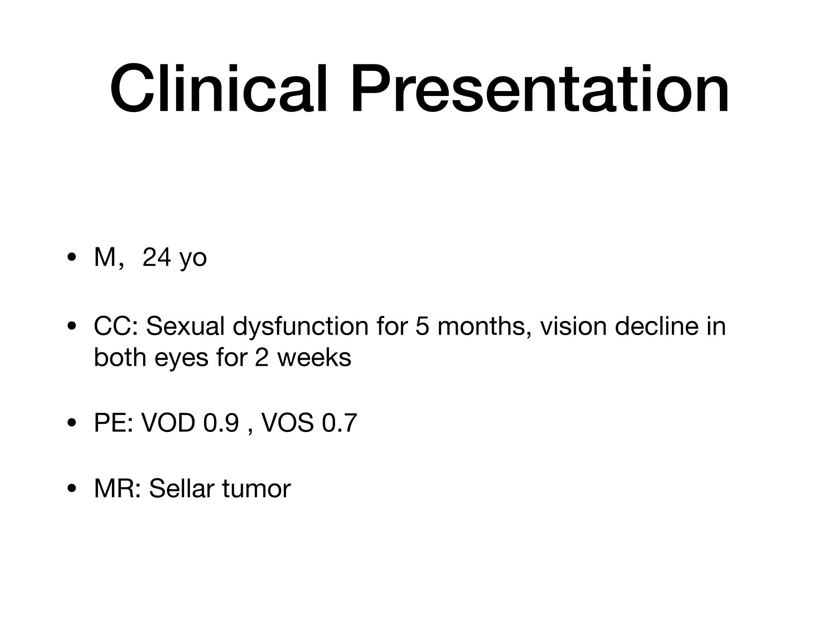The image size is (840, 630).
Task: Click the bullet dot before "M, 24 yo"
Action: (x=73, y=258)
